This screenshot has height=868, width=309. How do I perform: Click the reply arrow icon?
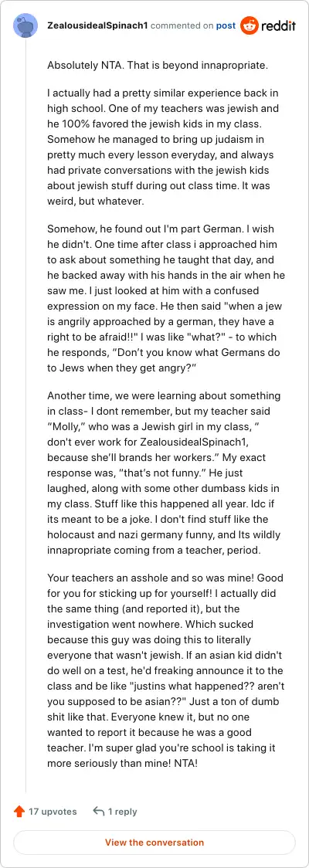pyautogui.click(x=99, y=812)
